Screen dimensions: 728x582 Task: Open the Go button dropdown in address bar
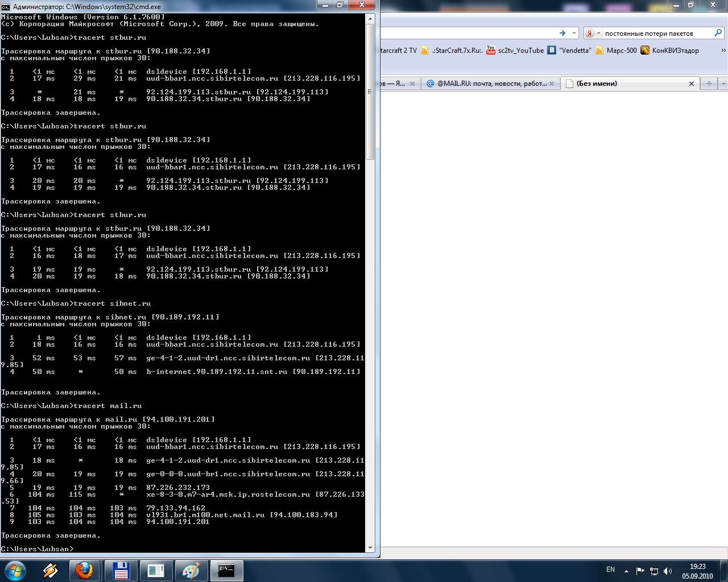(574, 32)
